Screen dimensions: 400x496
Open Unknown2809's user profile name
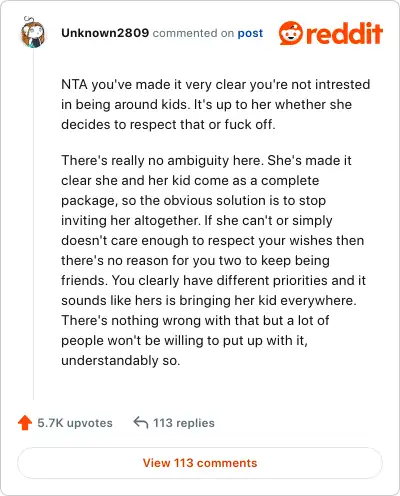(x=105, y=33)
